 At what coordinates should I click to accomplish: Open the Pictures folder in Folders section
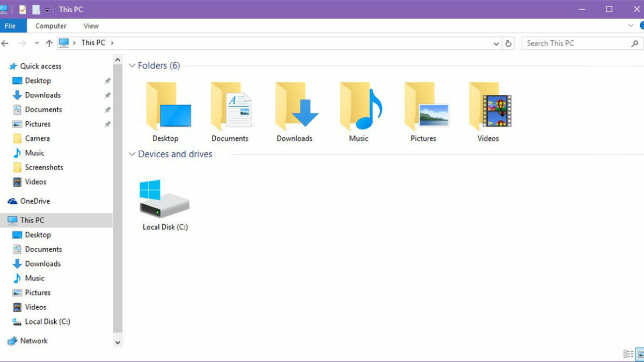(x=423, y=107)
